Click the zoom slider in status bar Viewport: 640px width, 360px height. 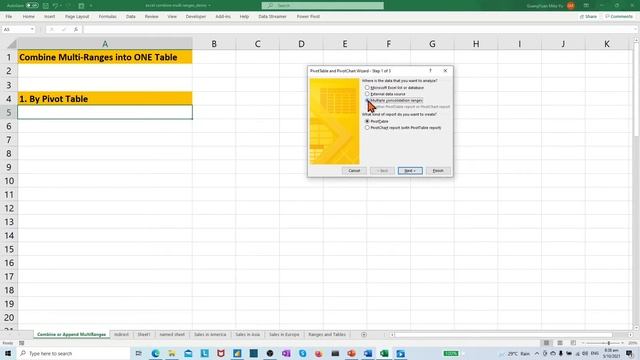pyautogui.click(x=603, y=343)
